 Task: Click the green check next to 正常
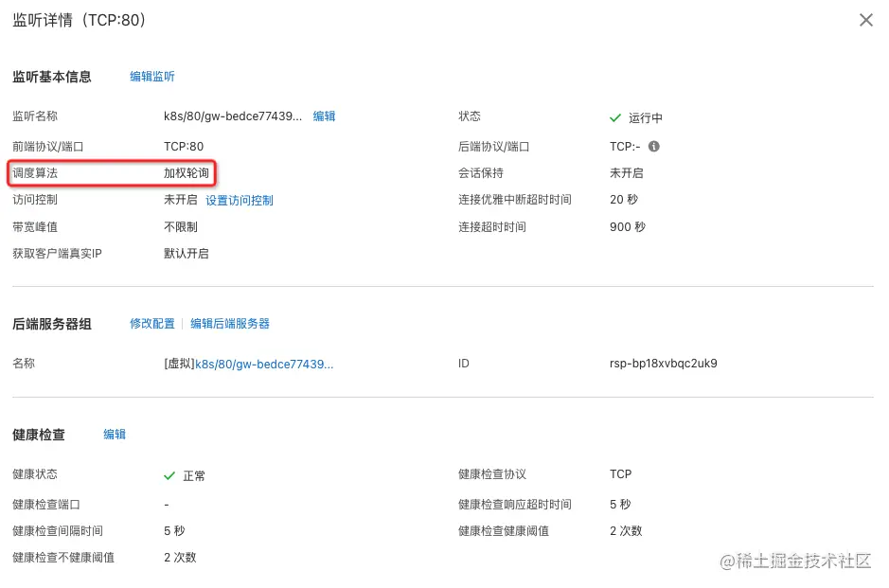coord(169,475)
